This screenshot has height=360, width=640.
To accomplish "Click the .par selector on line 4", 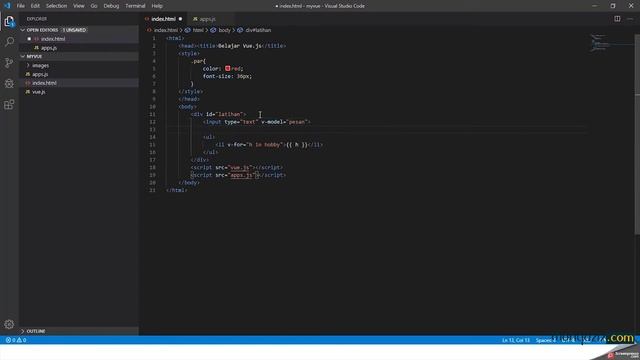I will coord(198,61).
